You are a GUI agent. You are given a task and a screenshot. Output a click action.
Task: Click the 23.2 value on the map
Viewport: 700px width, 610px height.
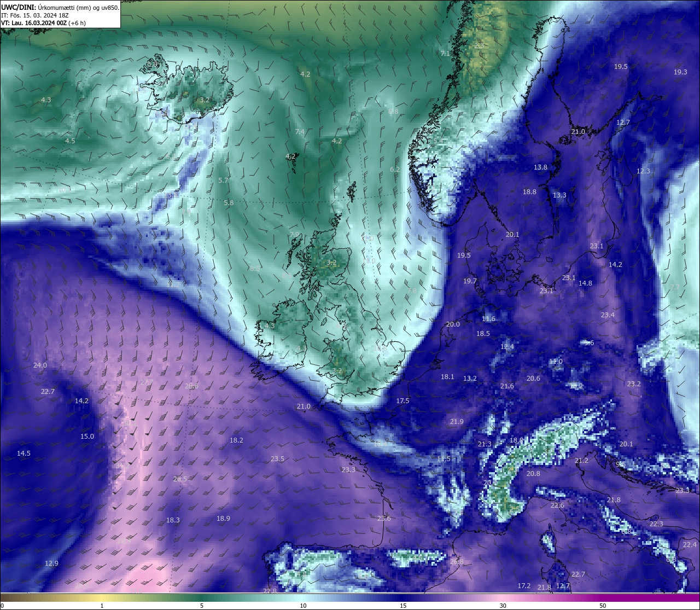(x=634, y=384)
